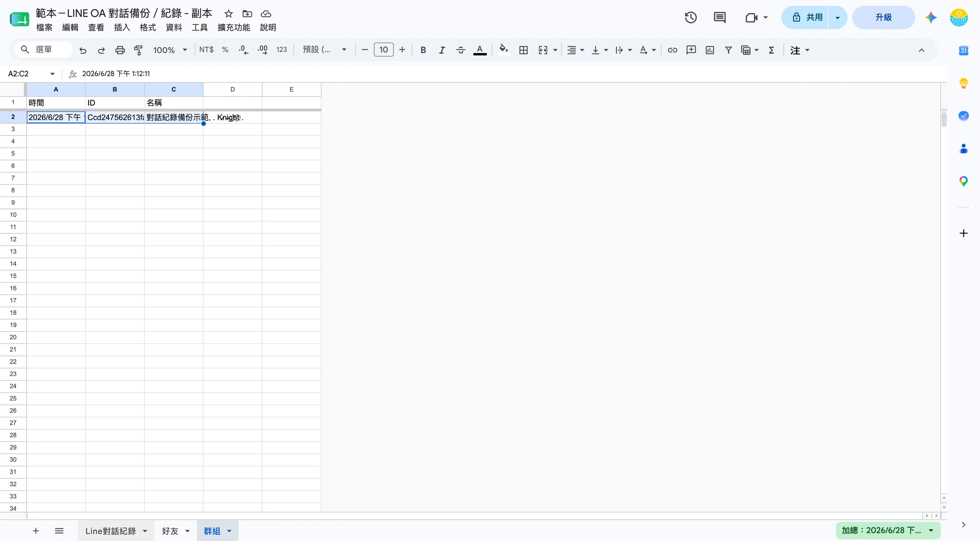This screenshot has height=541, width=980.
Task: Click the functions sigma icon
Action: pos(771,50)
